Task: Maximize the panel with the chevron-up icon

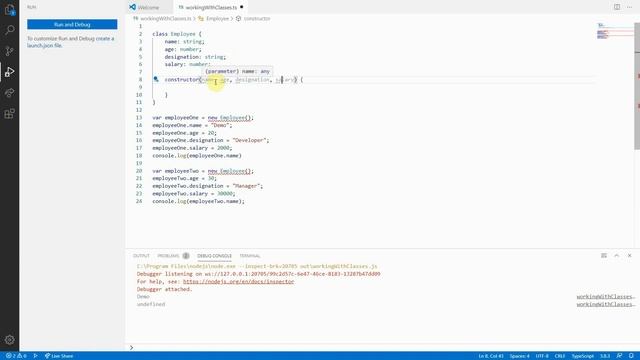Action: pyautogui.click(x=617, y=256)
